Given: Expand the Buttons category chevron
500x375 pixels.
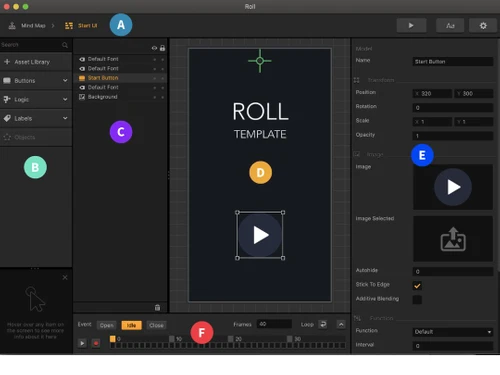Looking at the screenshot, I should click(x=65, y=80).
